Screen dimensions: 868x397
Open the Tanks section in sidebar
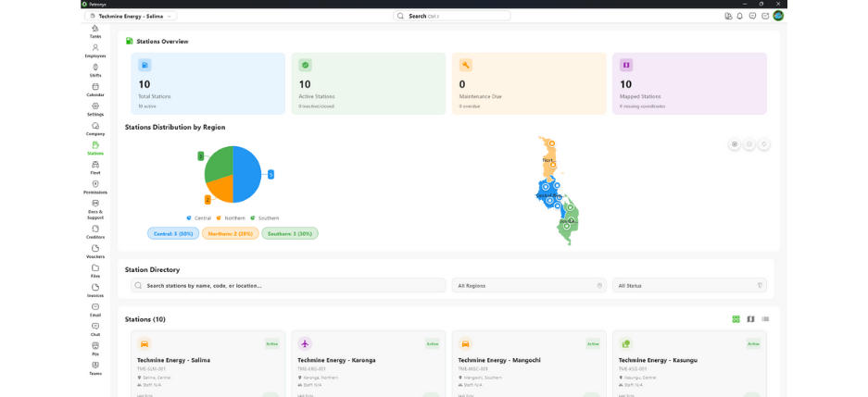click(x=95, y=31)
